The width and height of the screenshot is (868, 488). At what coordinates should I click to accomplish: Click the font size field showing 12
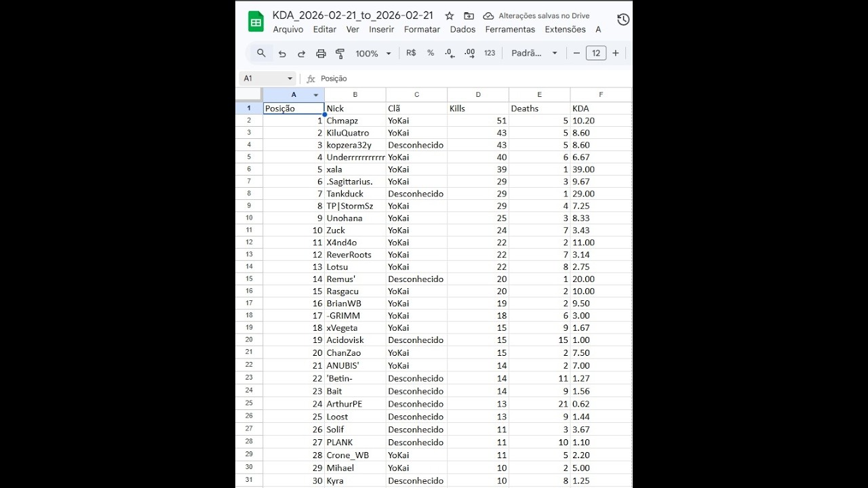coord(596,53)
